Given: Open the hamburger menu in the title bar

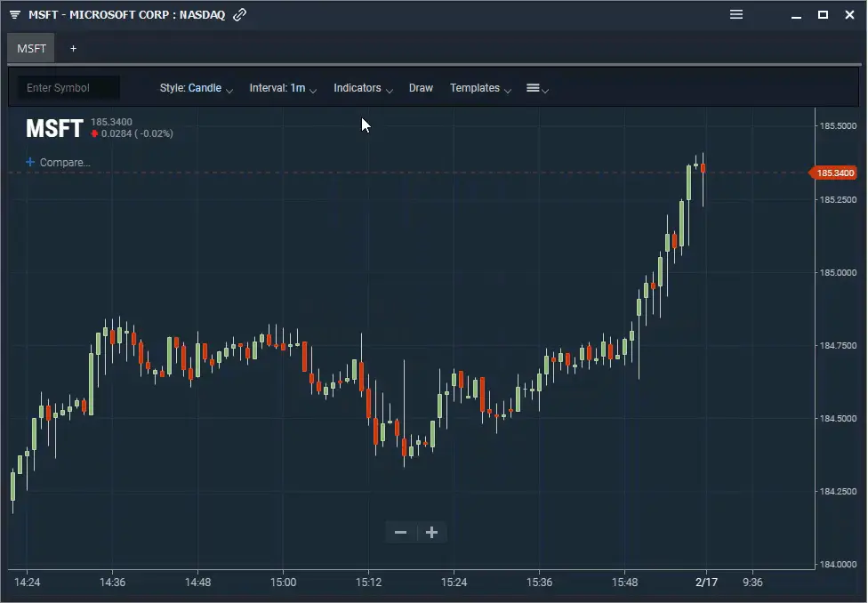Looking at the screenshot, I should click(736, 14).
